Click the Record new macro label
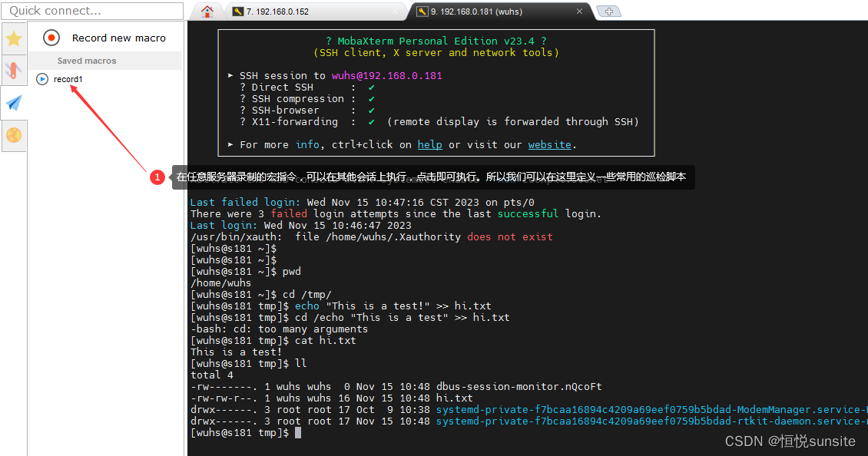Image resolution: width=868 pixels, height=456 pixels. click(x=118, y=38)
